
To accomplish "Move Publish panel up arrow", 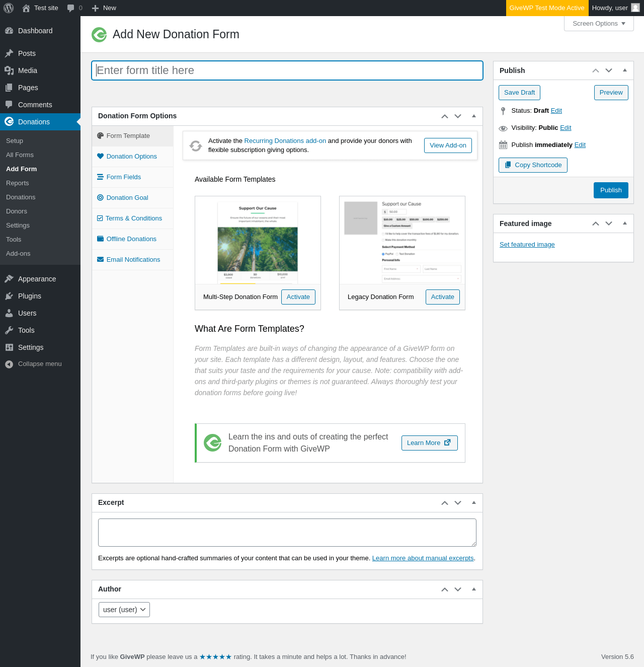I will coord(596,71).
